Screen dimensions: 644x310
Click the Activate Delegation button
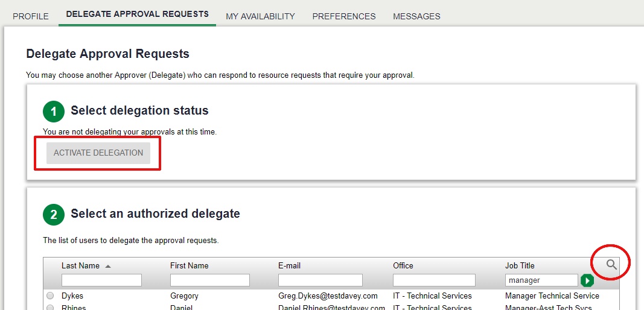coord(98,153)
